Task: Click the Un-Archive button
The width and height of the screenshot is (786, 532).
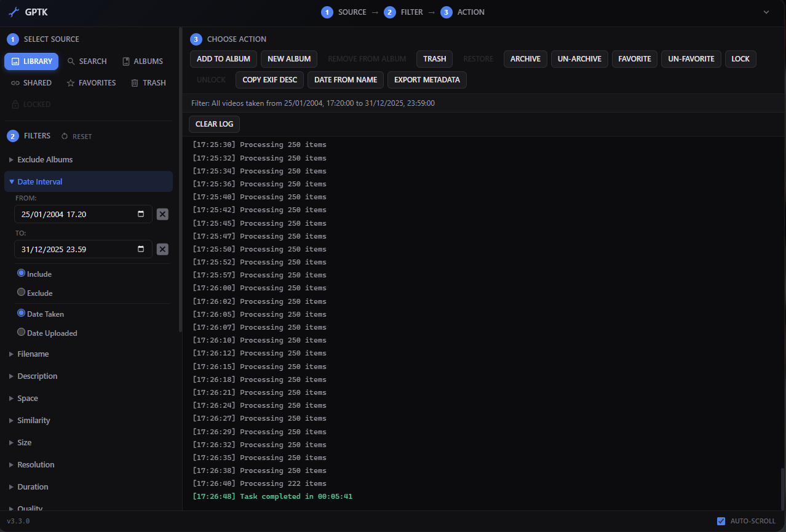Action: pos(579,59)
